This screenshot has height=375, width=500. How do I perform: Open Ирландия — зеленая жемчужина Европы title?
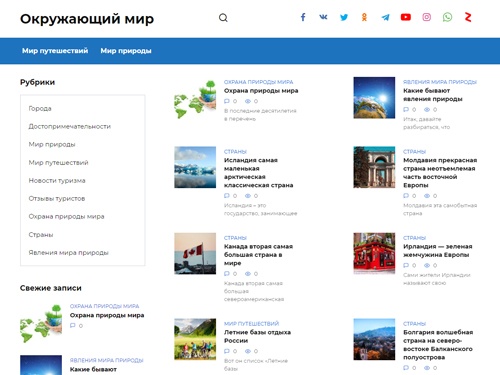[x=438, y=251]
